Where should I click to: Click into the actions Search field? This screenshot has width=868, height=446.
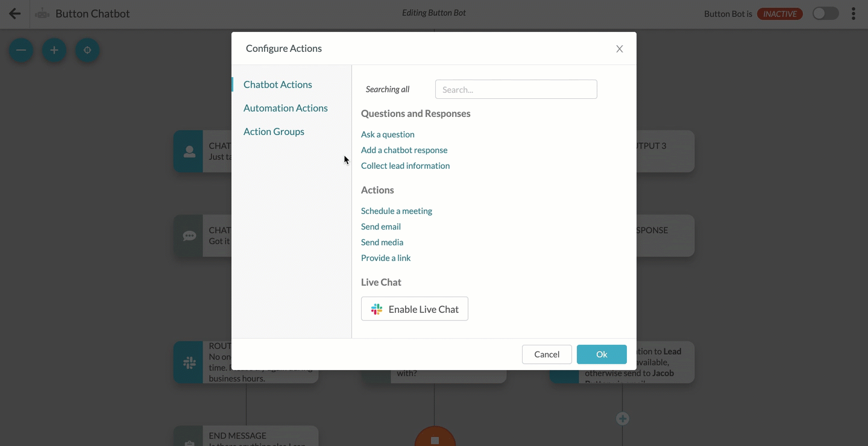516,89
